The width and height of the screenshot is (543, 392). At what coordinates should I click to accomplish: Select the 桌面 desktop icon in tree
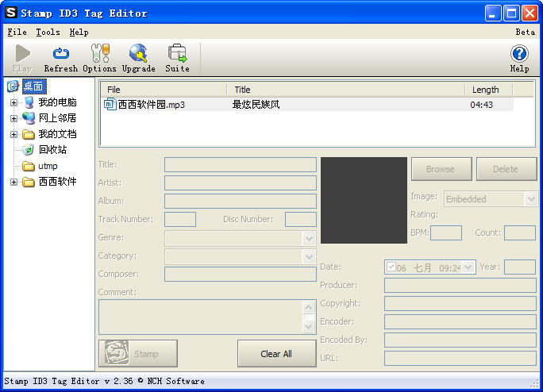(x=13, y=86)
